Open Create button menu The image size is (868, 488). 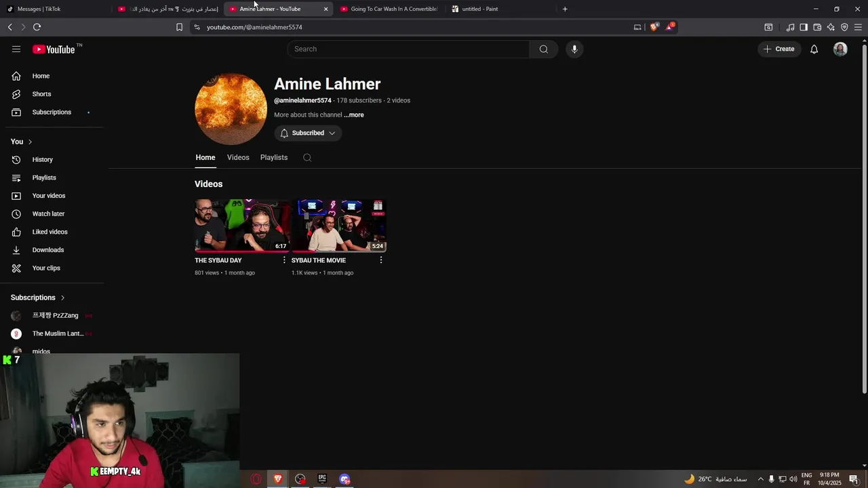[778, 49]
